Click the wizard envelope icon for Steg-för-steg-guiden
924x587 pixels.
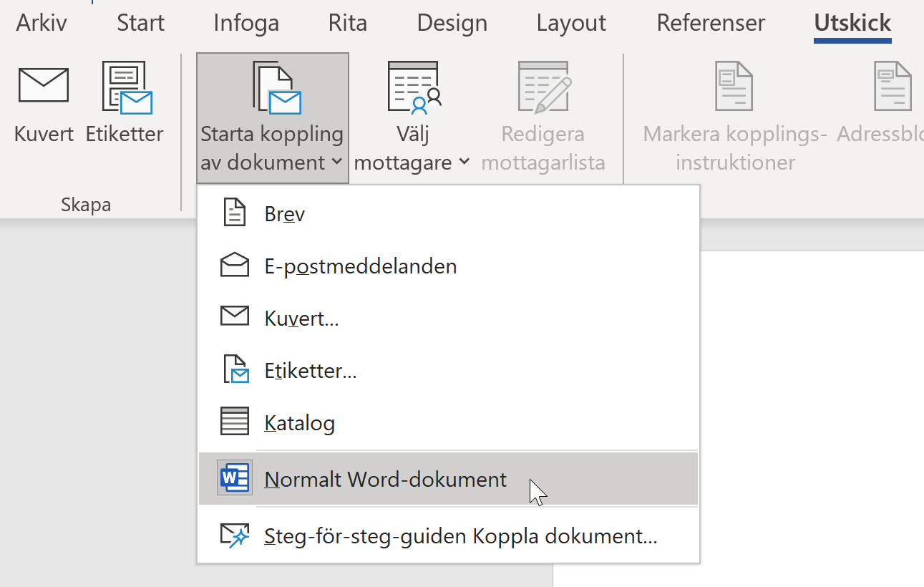(235, 535)
